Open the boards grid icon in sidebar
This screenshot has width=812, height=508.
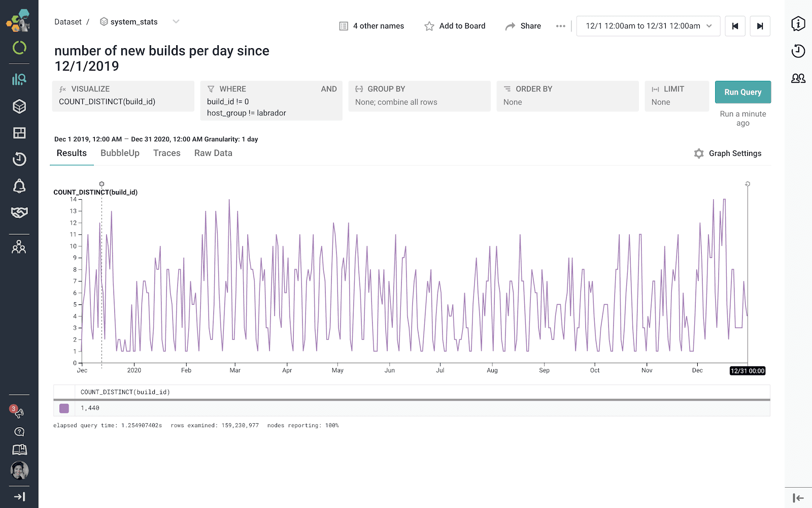click(19, 133)
